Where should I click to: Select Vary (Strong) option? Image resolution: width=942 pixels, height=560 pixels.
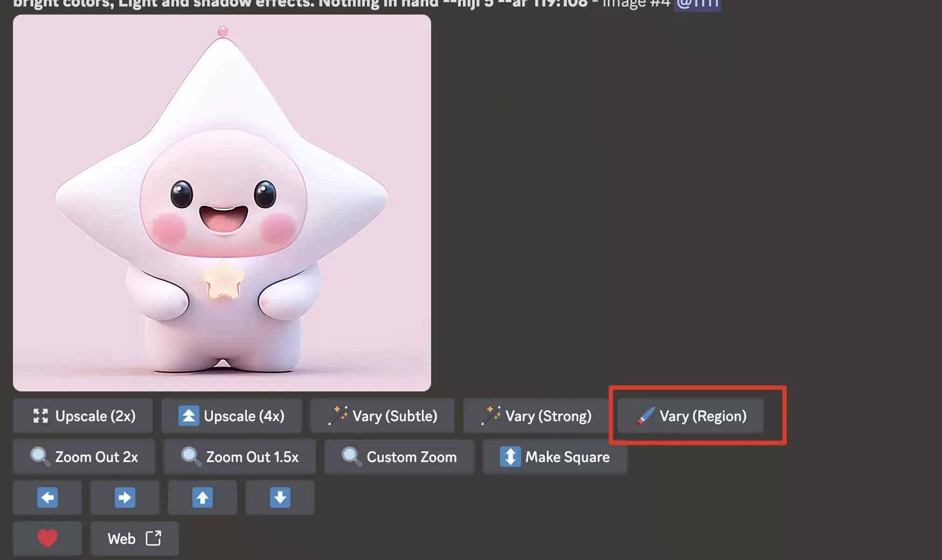536,416
